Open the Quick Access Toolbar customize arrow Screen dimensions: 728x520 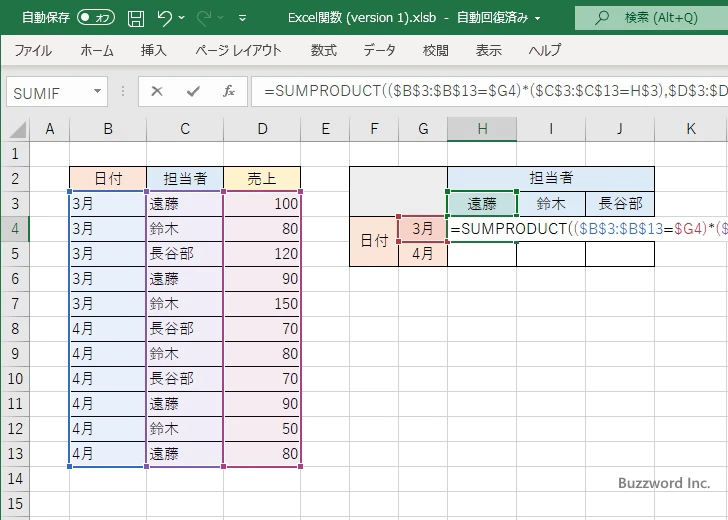point(242,19)
